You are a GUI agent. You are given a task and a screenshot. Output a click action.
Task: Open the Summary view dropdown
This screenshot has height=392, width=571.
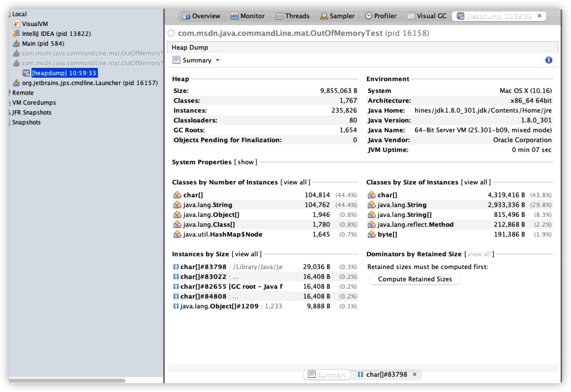[217, 60]
